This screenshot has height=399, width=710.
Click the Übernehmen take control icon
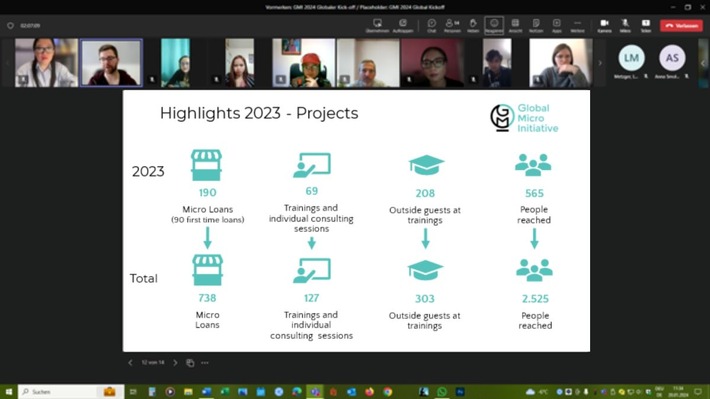(377, 25)
